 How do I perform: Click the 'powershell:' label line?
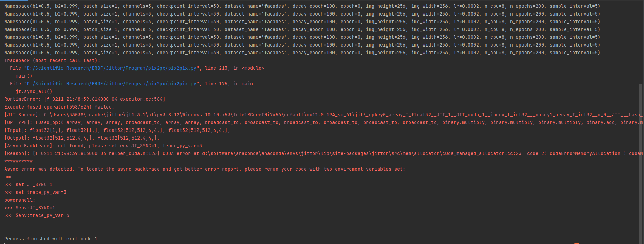[x=19, y=200]
